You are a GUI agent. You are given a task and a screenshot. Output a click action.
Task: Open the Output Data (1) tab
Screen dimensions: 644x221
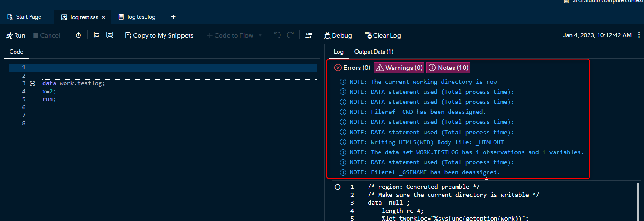(x=374, y=52)
